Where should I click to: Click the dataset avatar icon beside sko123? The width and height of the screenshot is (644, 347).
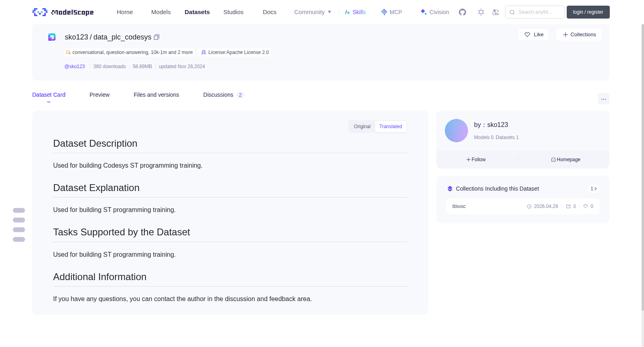(x=52, y=37)
